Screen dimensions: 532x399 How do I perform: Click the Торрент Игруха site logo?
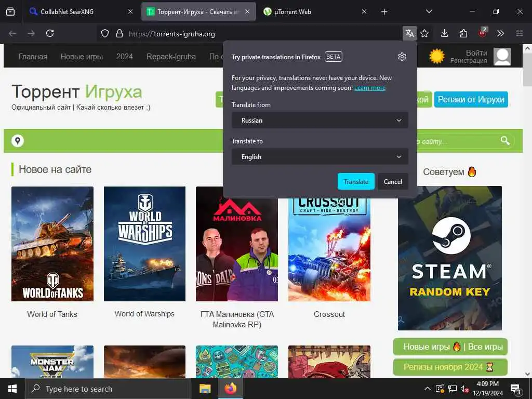tap(77, 91)
